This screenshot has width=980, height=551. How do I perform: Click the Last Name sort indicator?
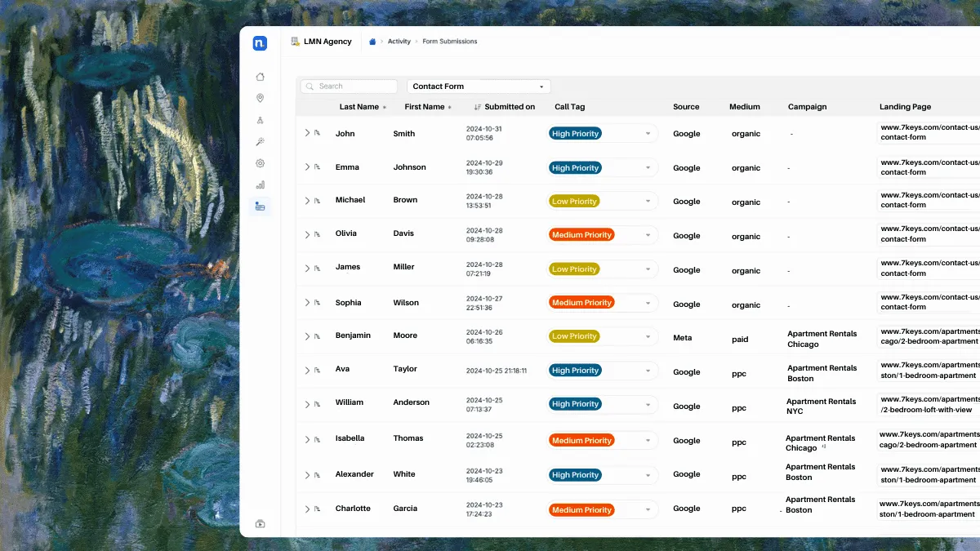click(385, 108)
